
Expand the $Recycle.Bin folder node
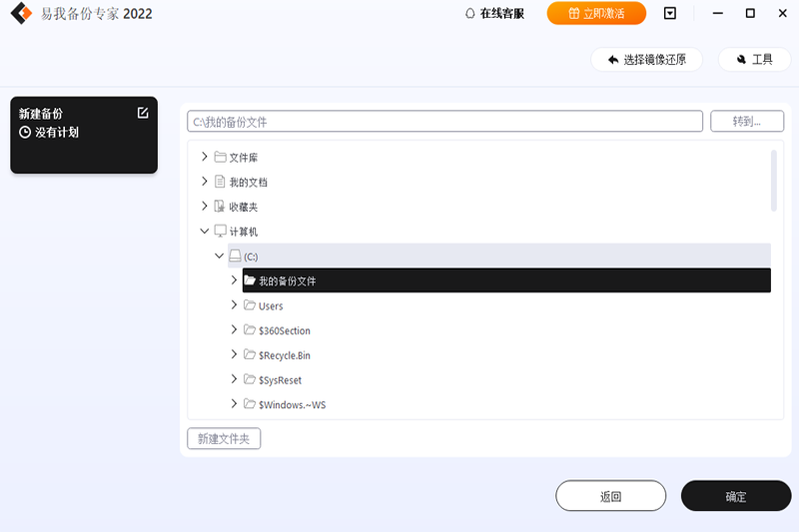click(235, 354)
